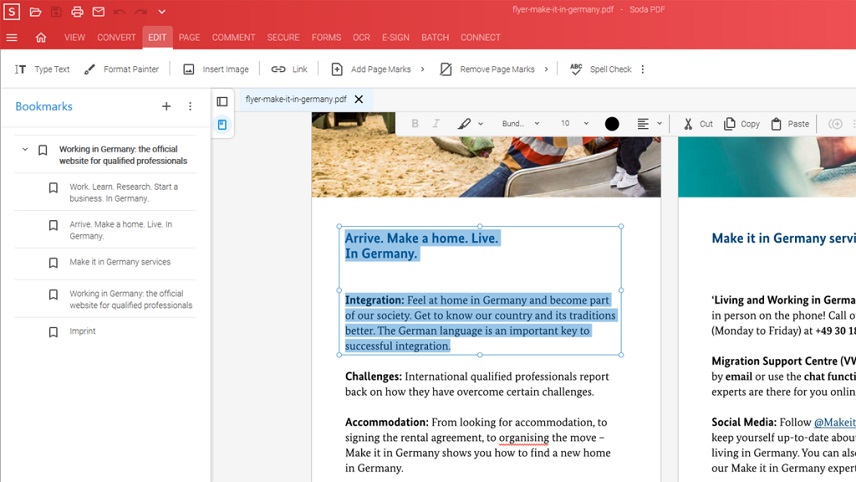Email the document with the envelope icon
856x482 pixels.
(x=98, y=11)
